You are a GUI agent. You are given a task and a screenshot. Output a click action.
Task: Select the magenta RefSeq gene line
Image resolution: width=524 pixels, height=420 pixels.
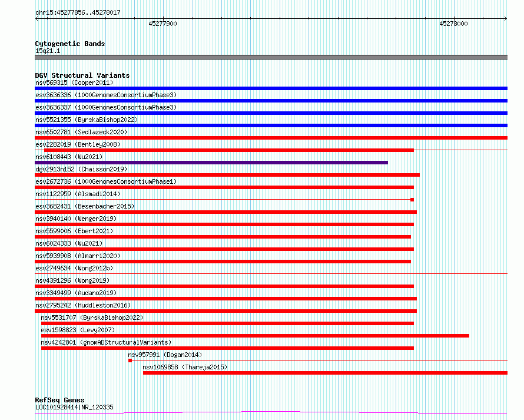(x=271, y=413)
